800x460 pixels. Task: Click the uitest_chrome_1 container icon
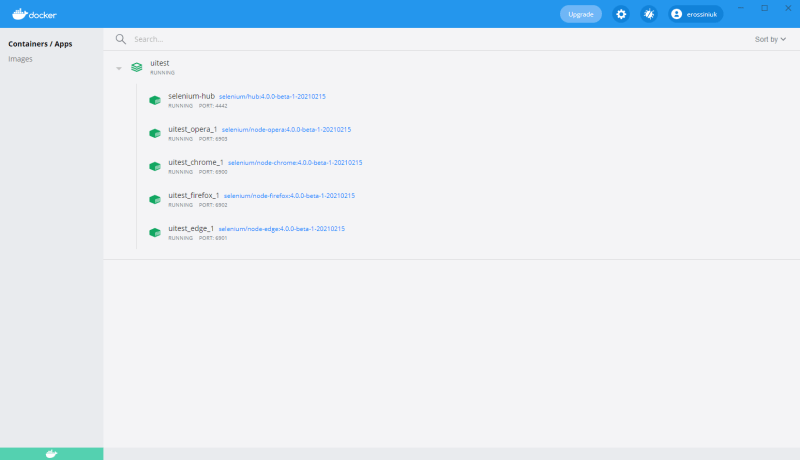coord(155,167)
